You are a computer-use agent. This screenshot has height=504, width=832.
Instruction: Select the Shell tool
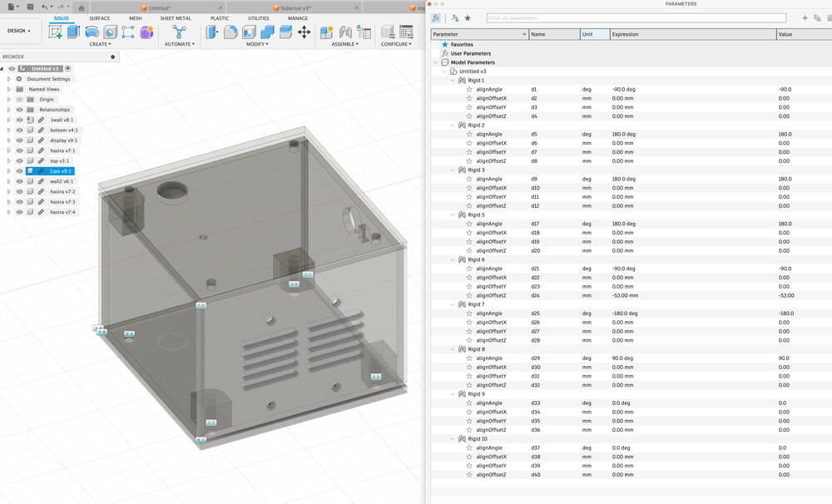(x=249, y=32)
